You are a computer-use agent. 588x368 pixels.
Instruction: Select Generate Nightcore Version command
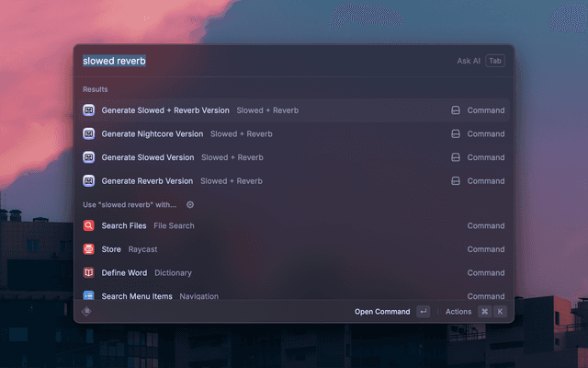pyautogui.click(x=153, y=134)
